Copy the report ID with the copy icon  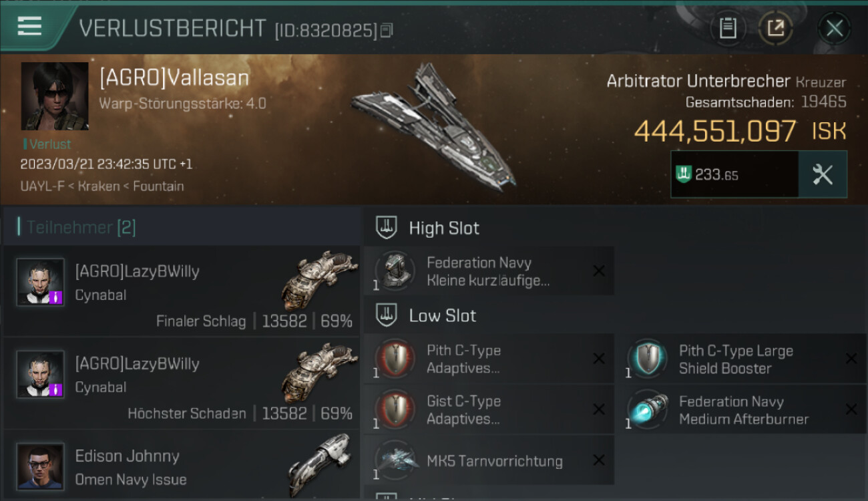(x=387, y=30)
